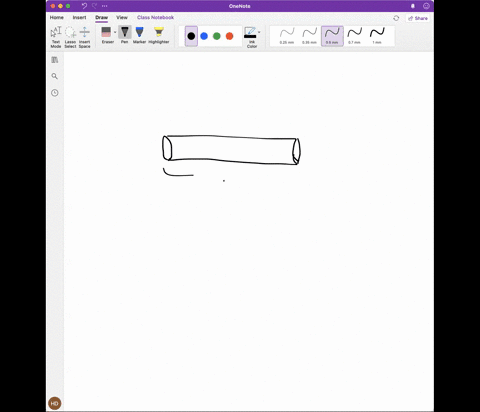Open the Ink Color picker
The image size is (480, 412).
(251, 37)
